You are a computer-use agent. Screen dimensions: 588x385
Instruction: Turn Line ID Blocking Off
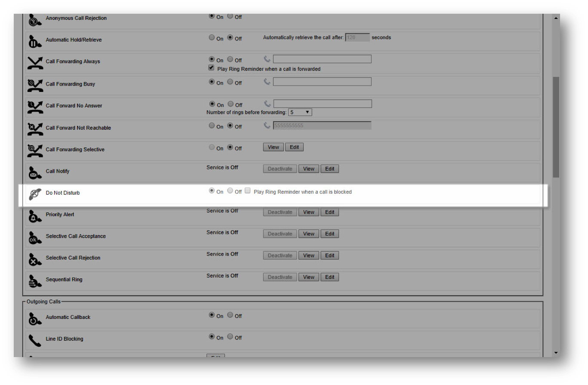[x=230, y=336]
